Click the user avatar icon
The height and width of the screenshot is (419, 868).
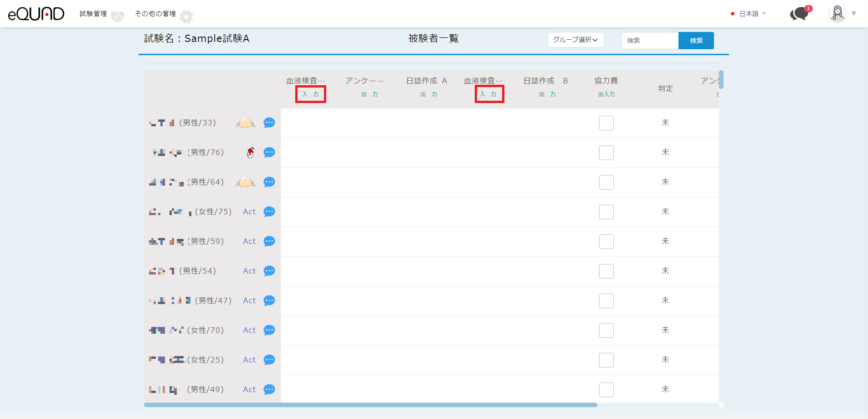click(x=837, y=13)
